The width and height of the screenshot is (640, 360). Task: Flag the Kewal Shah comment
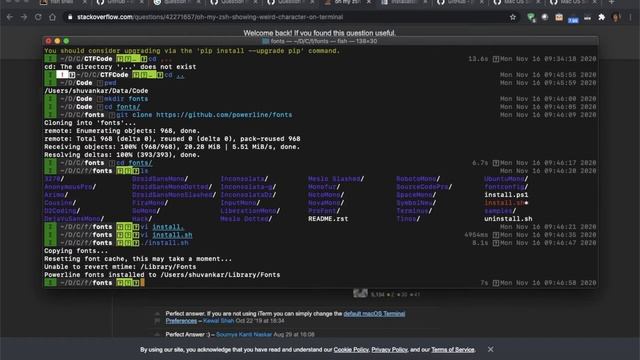[157, 321]
